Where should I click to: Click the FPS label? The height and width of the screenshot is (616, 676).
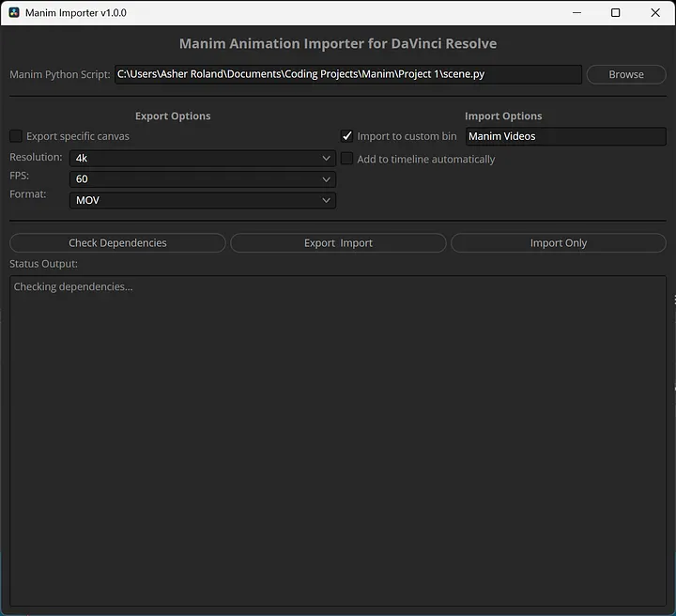20,176
